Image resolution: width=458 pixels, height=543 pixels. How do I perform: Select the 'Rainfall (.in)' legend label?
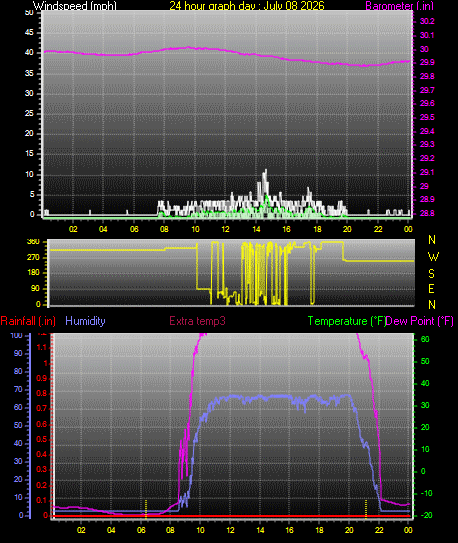point(28,321)
